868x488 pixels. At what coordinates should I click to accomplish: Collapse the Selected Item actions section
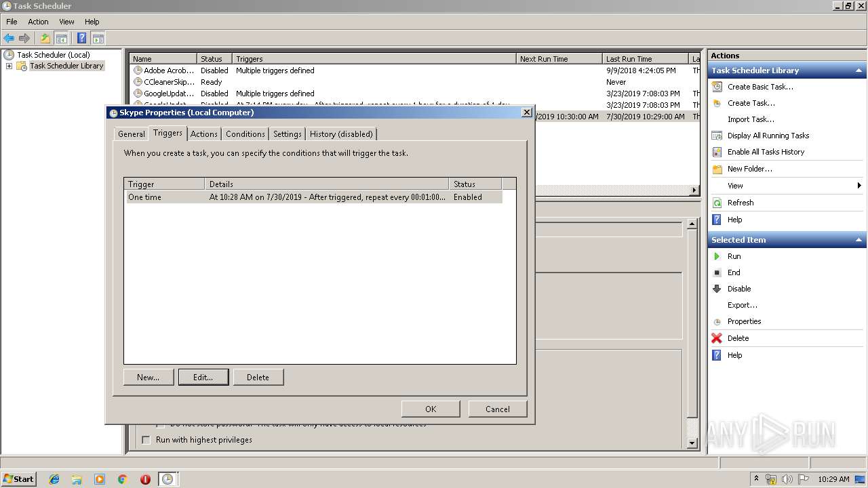(x=859, y=240)
